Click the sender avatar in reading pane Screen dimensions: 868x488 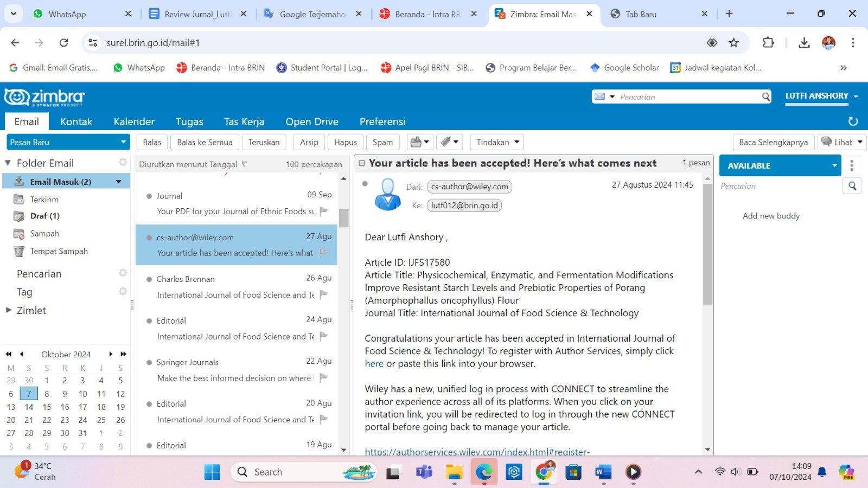[x=387, y=194]
